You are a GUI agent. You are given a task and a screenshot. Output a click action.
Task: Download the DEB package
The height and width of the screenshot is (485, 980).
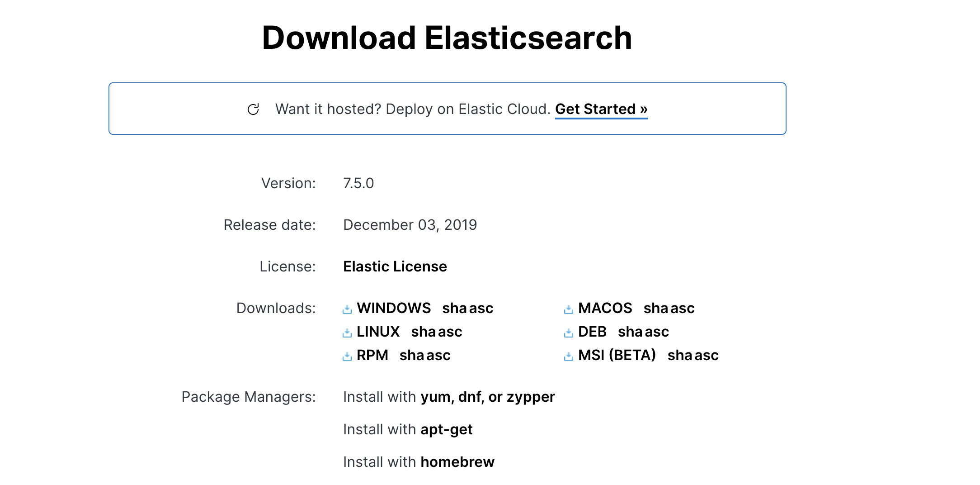[592, 332]
